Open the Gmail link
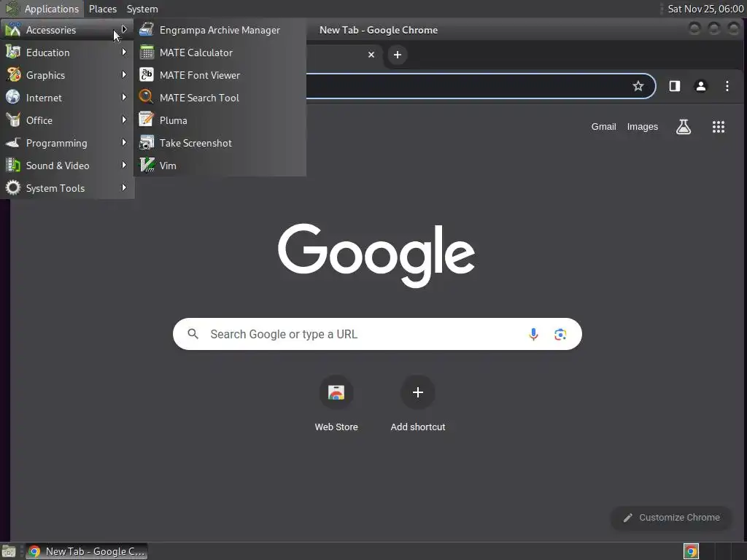 coord(603,127)
